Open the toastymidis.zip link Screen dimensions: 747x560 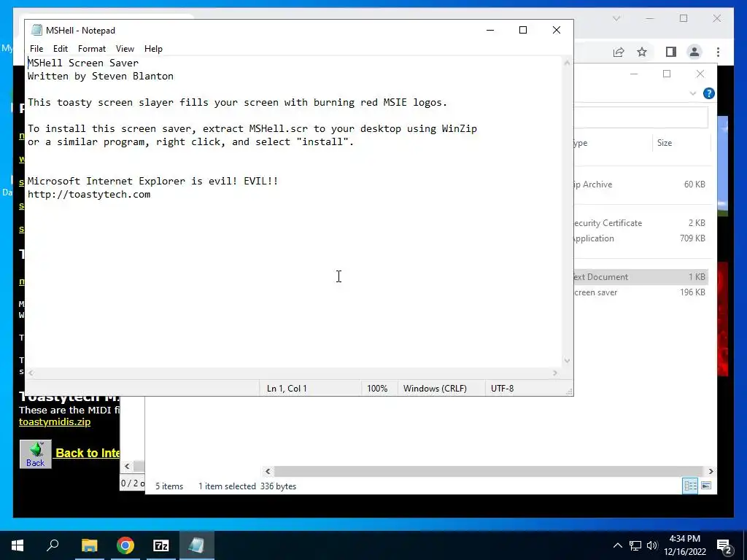55,422
